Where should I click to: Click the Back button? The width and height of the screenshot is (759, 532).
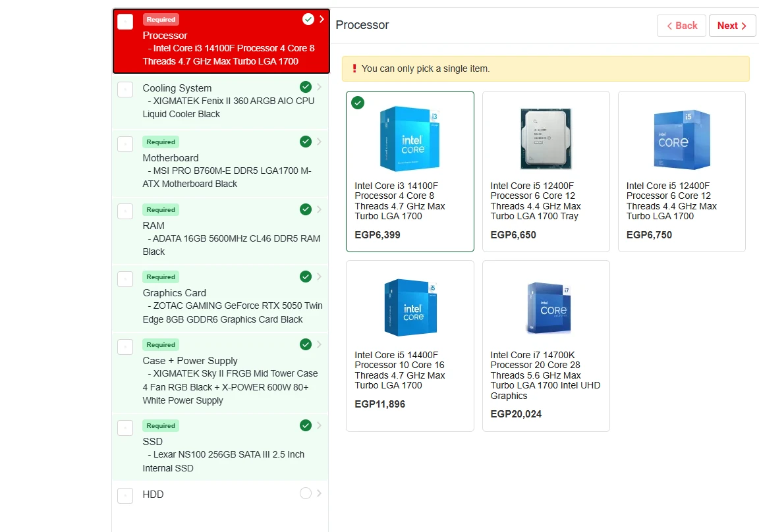coord(681,26)
